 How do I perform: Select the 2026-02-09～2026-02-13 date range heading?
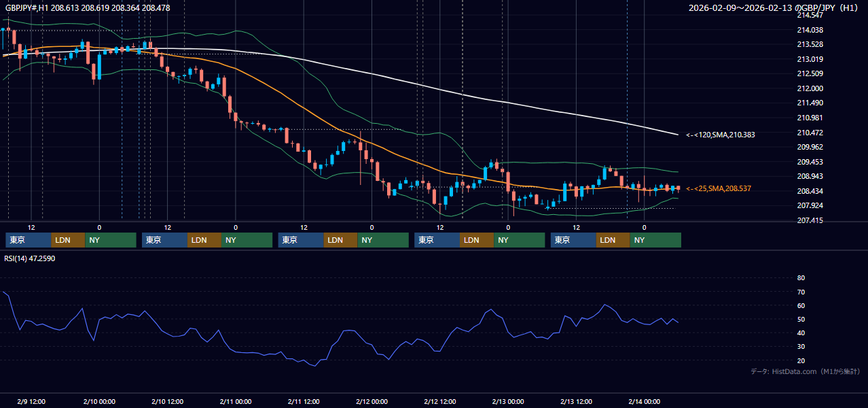pyautogui.click(x=774, y=7)
